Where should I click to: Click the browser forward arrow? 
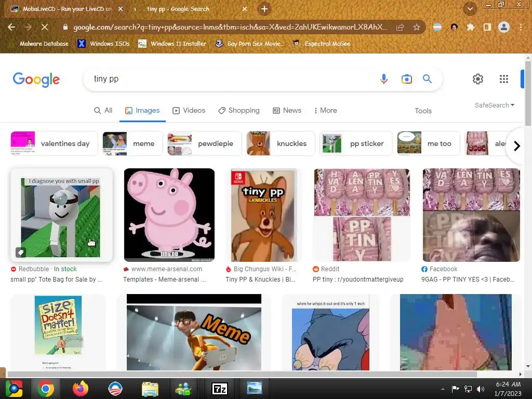(28, 27)
